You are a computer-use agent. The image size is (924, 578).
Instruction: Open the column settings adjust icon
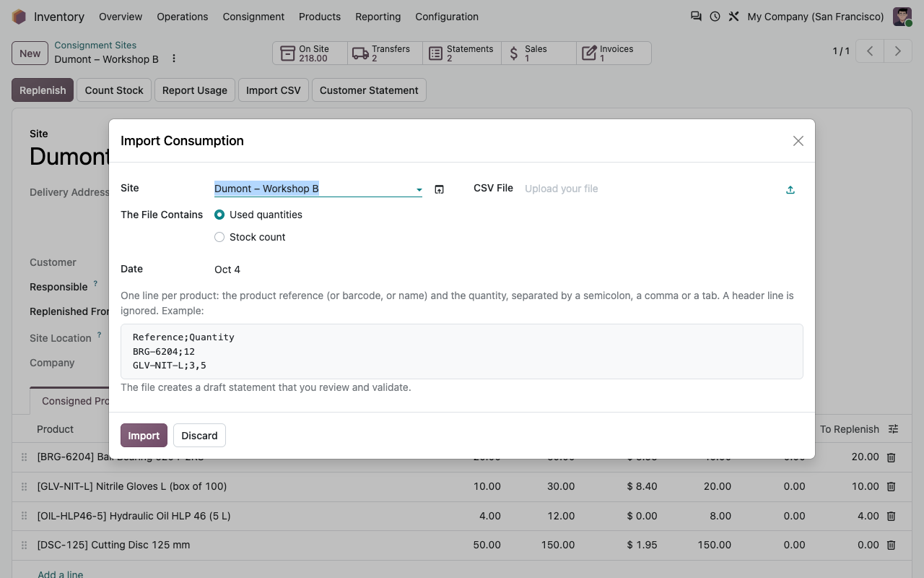click(x=894, y=429)
